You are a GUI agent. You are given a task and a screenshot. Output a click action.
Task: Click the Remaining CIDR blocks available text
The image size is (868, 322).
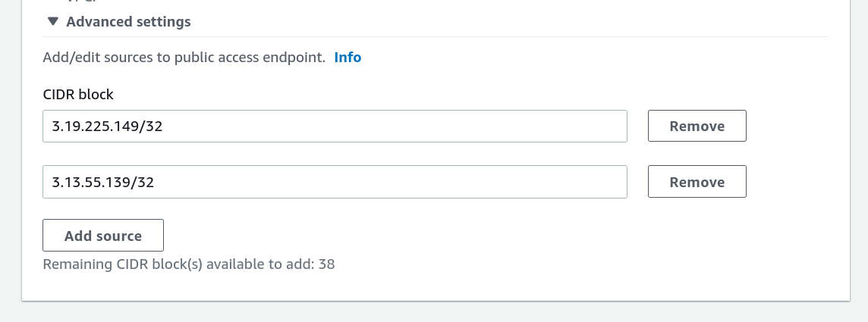189,264
